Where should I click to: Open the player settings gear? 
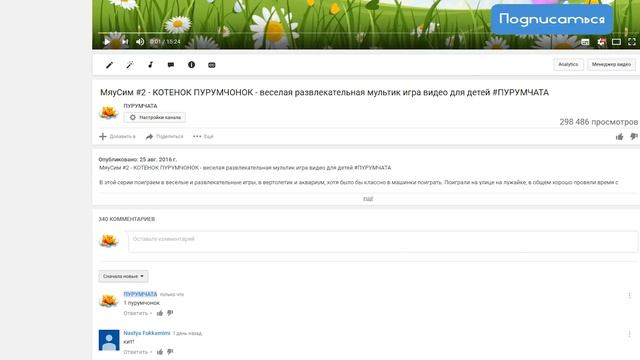[x=601, y=42]
